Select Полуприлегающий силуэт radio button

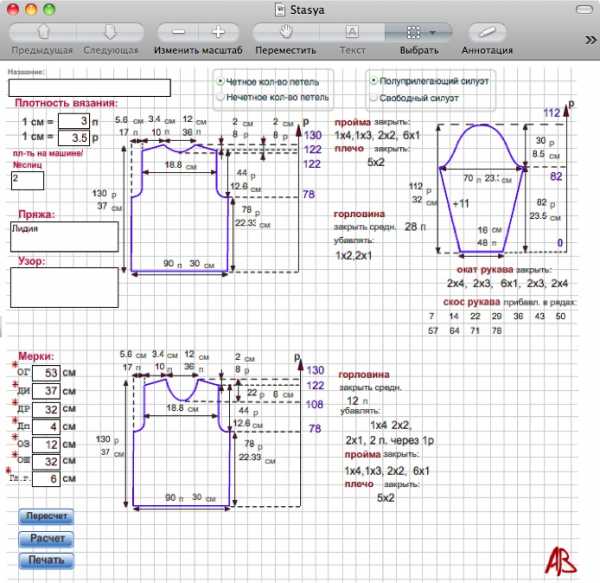pyautogui.click(x=373, y=80)
